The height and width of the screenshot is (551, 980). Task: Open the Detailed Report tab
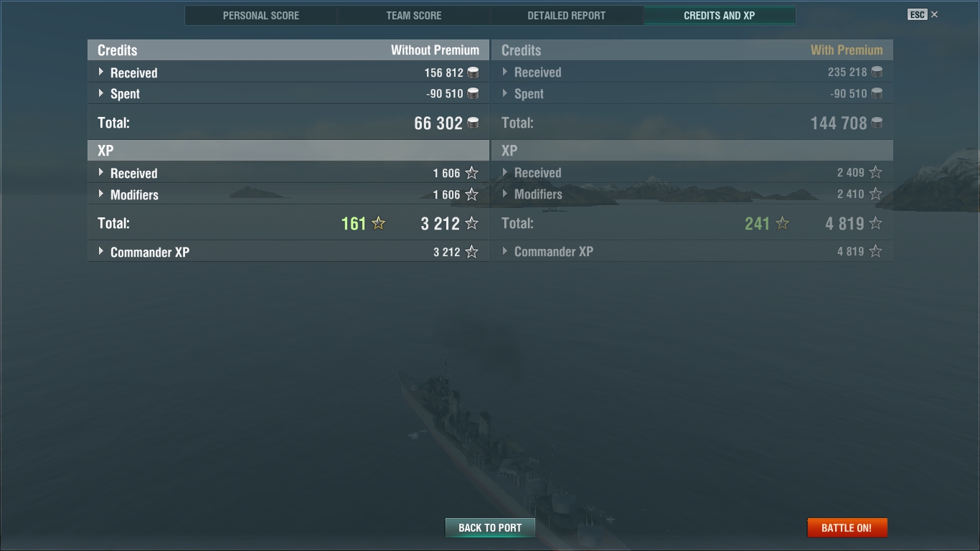[x=567, y=15]
